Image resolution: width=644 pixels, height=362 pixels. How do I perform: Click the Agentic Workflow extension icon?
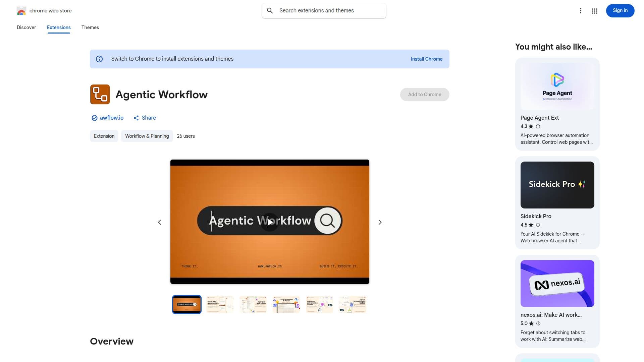pyautogui.click(x=100, y=95)
